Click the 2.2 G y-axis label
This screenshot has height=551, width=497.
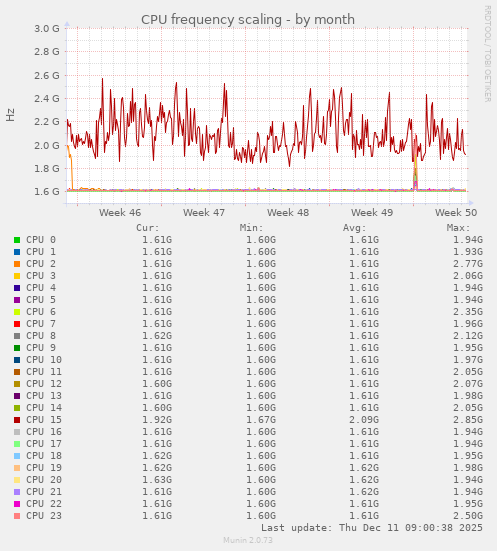(47, 122)
